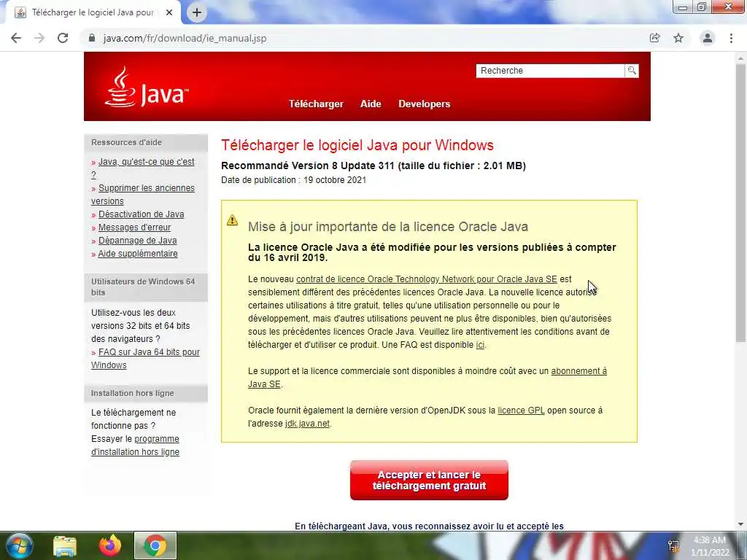The height and width of the screenshot is (560, 747).
Task: Click the Utilisateurs de Windows 64 bits heading
Action: coord(143,287)
